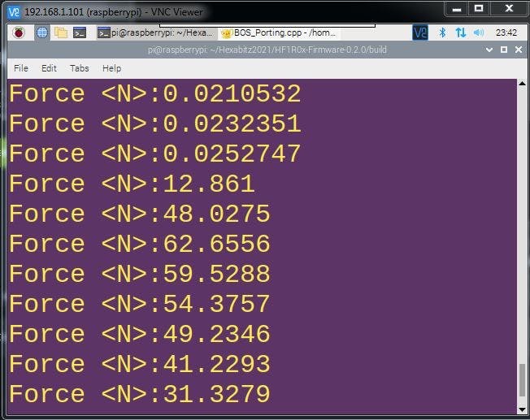Close the VNC Viewer window
The image size is (530, 420).
pyautogui.click(x=509, y=9)
